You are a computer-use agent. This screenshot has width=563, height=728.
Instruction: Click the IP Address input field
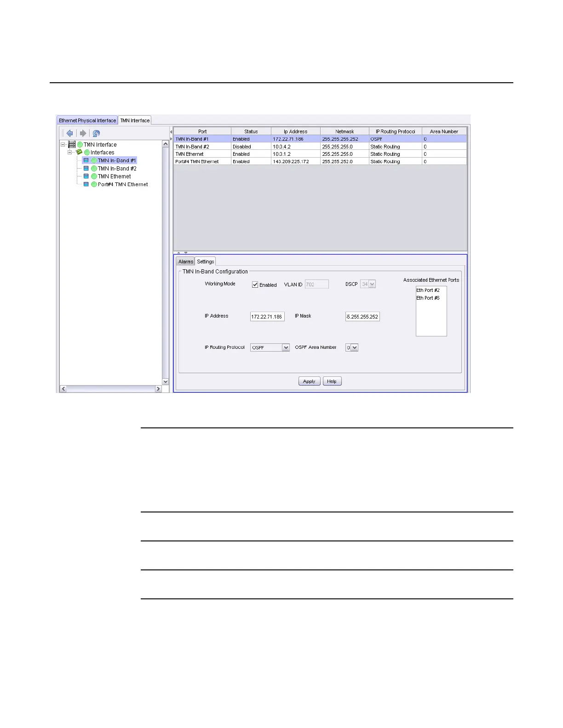click(267, 317)
